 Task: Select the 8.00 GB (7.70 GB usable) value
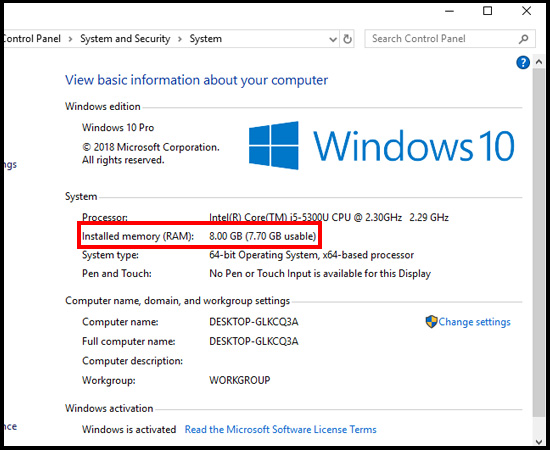[263, 236]
